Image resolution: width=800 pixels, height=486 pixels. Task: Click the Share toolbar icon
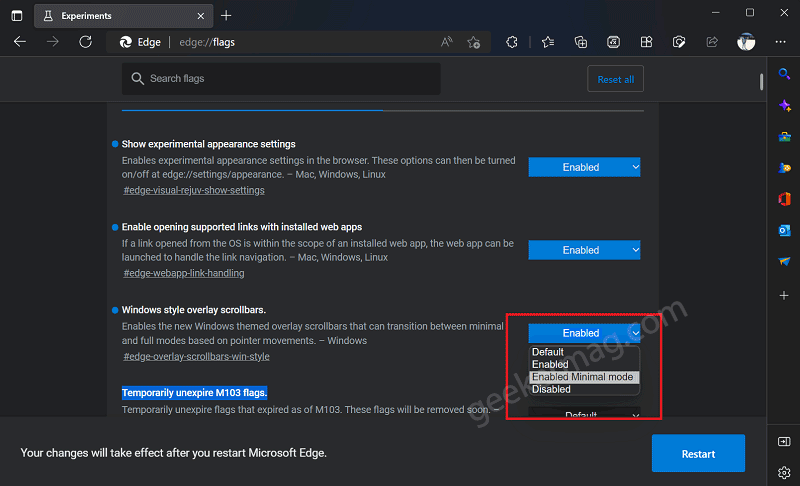pyautogui.click(x=712, y=42)
